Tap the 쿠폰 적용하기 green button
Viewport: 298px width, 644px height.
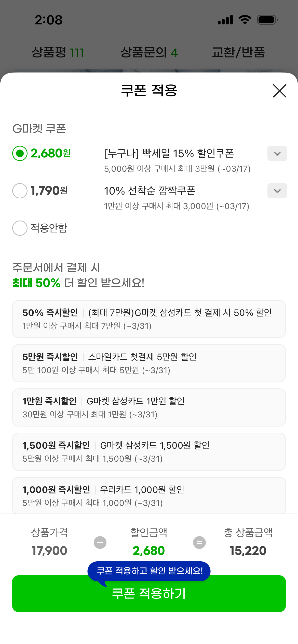(149, 596)
